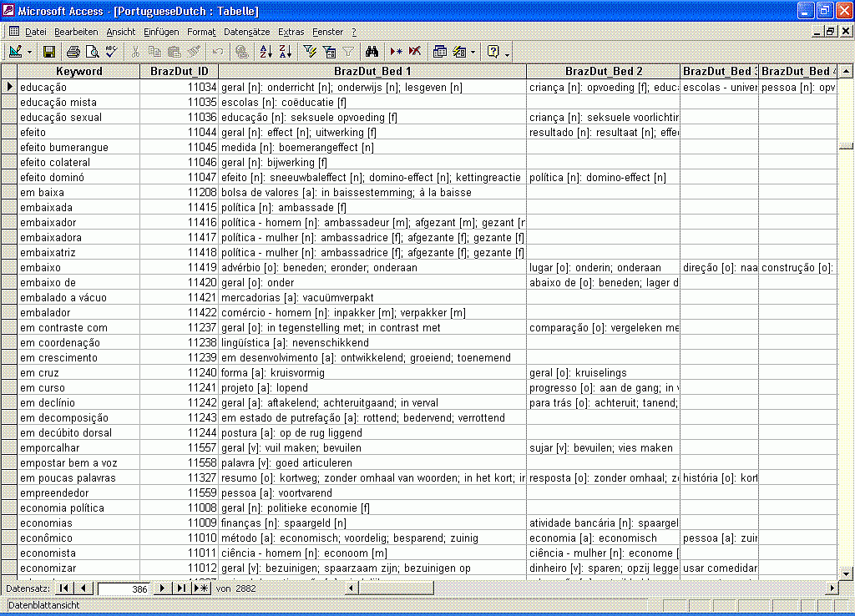Filter by selection icon
Image resolution: width=855 pixels, height=616 pixels.
[x=311, y=52]
